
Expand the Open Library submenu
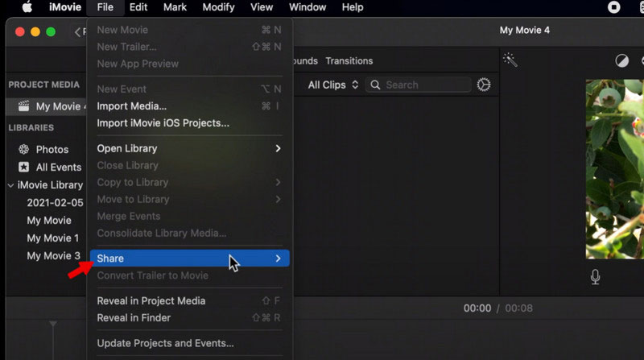189,148
